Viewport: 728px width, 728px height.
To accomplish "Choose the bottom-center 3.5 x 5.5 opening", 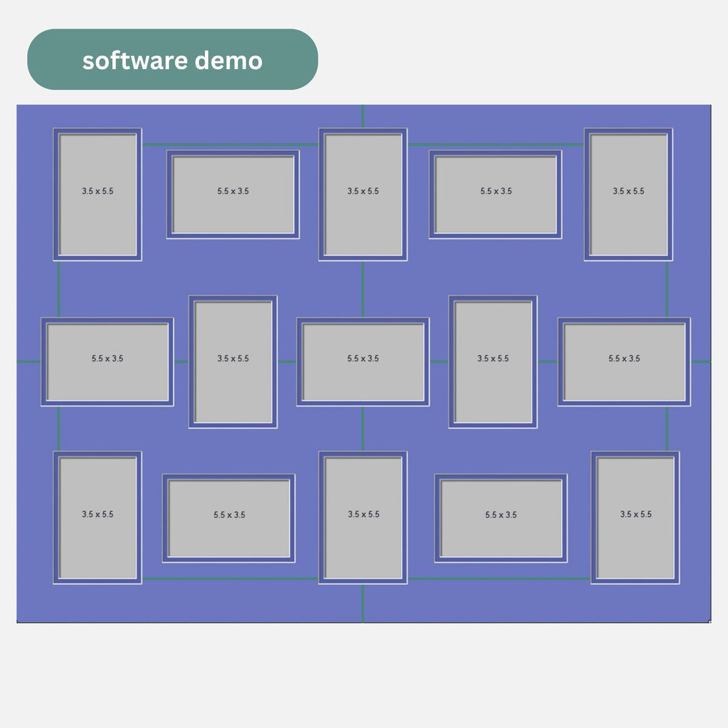I will click(x=363, y=518).
